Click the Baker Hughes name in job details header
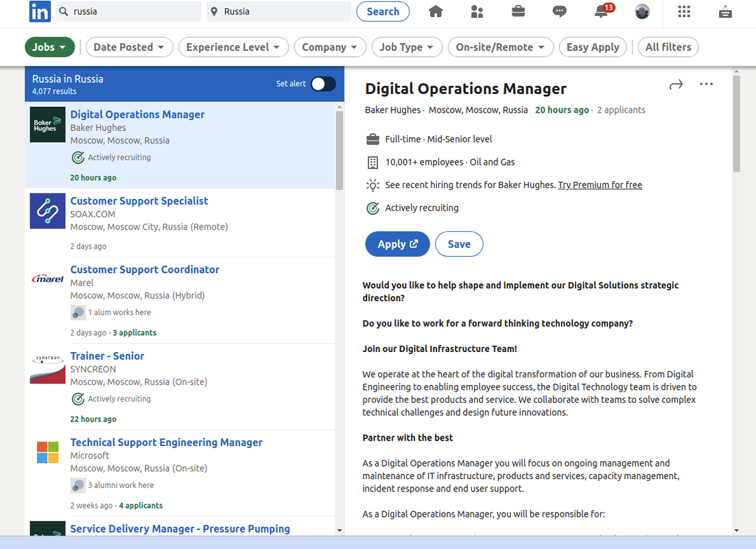756x549 pixels. [392, 110]
